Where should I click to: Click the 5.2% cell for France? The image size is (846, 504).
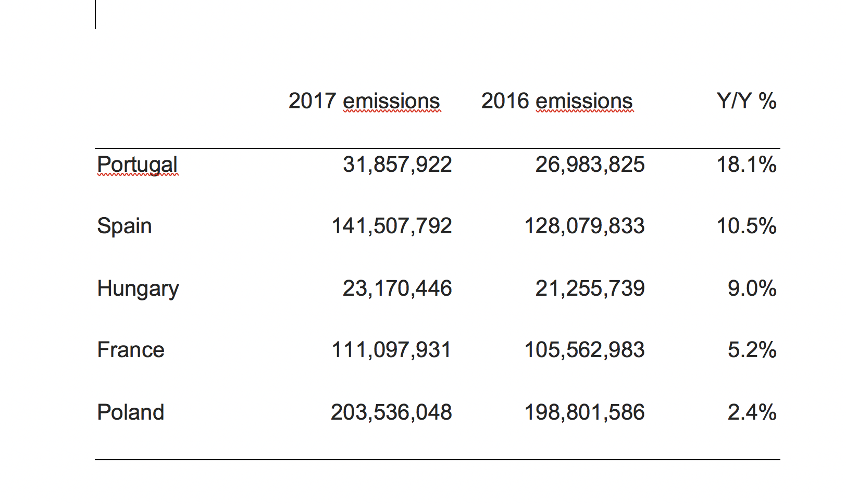coord(752,350)
